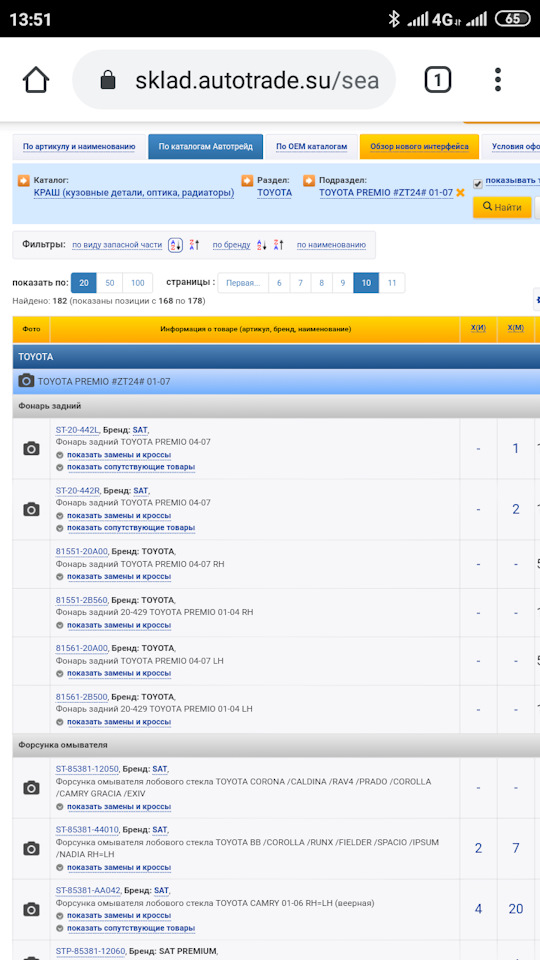This screenshot has width=540, height=960.
Task: Open the three-dot browser menu
Action: point(498,80)
